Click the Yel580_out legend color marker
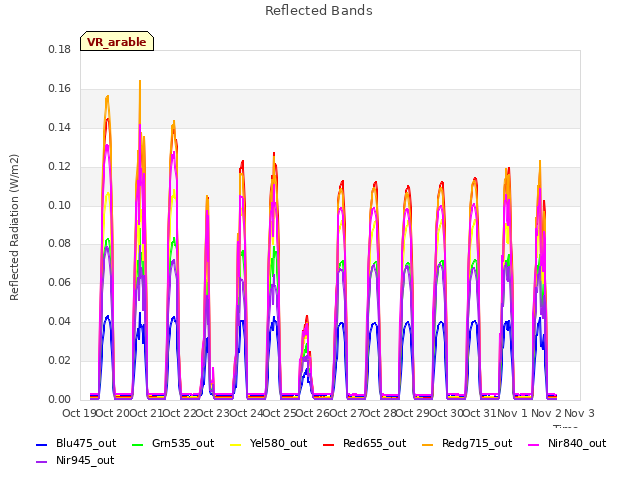 click(236, 444)
